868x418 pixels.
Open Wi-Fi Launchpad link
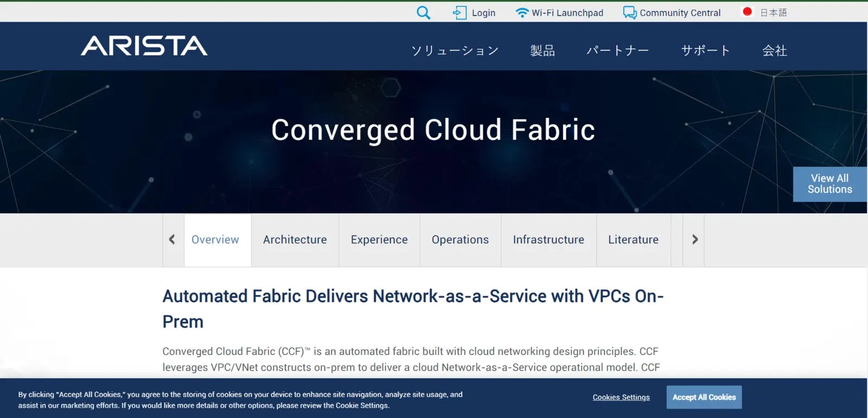coord(567,12)
